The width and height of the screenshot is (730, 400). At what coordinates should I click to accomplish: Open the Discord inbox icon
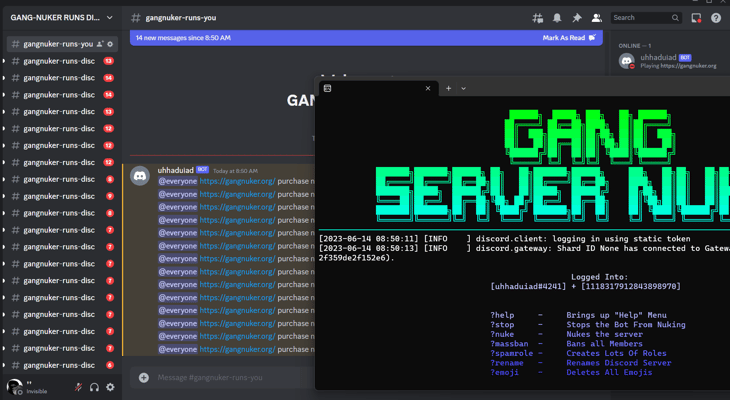pos(696,18)
